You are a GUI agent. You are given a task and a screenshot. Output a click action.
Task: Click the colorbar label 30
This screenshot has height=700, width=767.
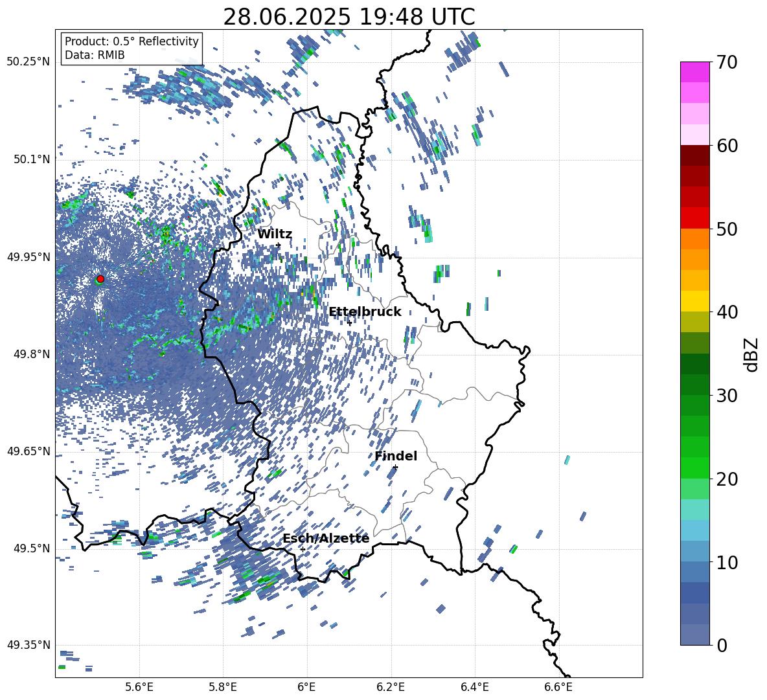click(727, 396)
